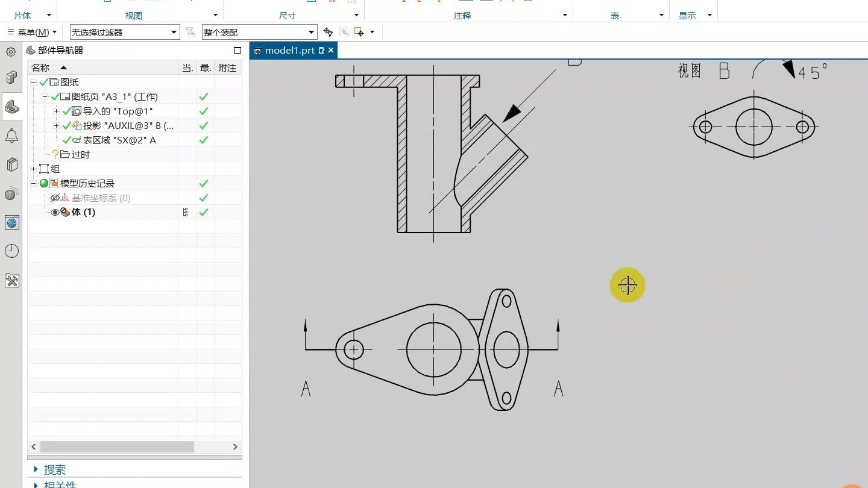Open the Assembly Navigator sidebar tab
Viewport: 868px width, 488px height.
point(11,78)
